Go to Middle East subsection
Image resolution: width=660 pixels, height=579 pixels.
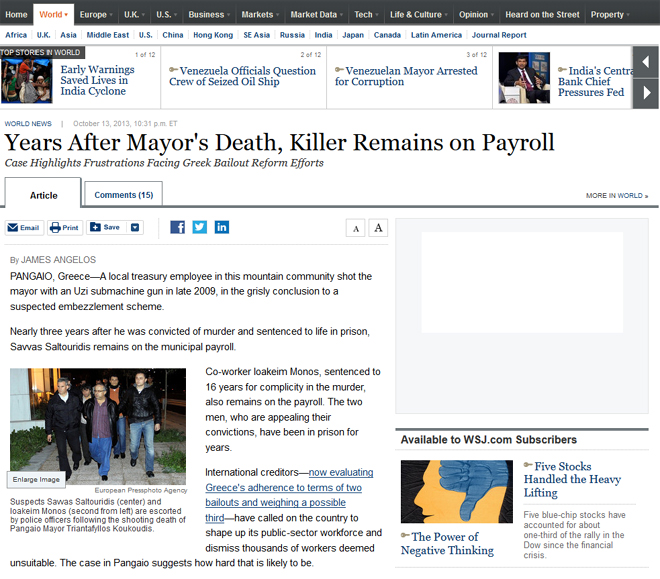pyautogui.click(x=106, y=35)
